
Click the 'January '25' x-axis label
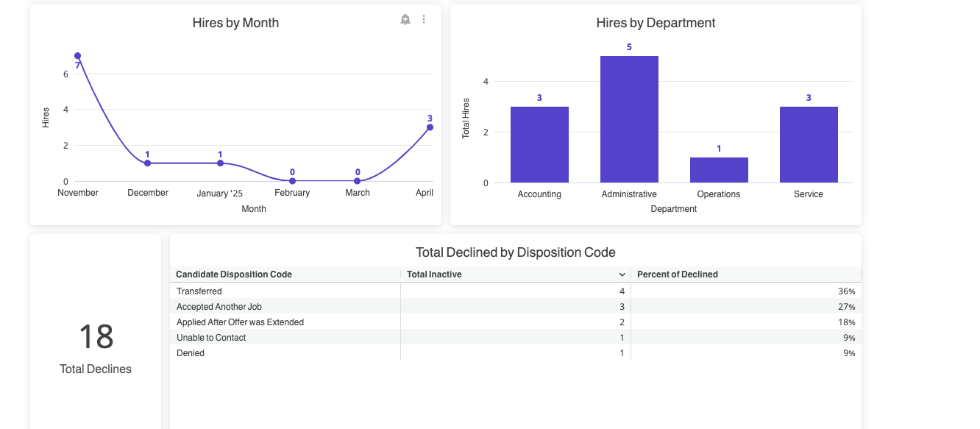[x=220, y=194]
